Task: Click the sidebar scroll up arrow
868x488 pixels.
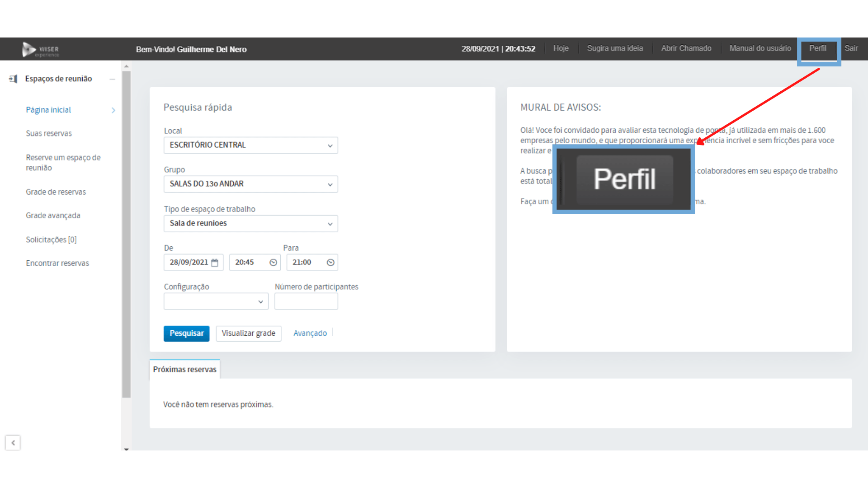Action: (x=127, y=66)
